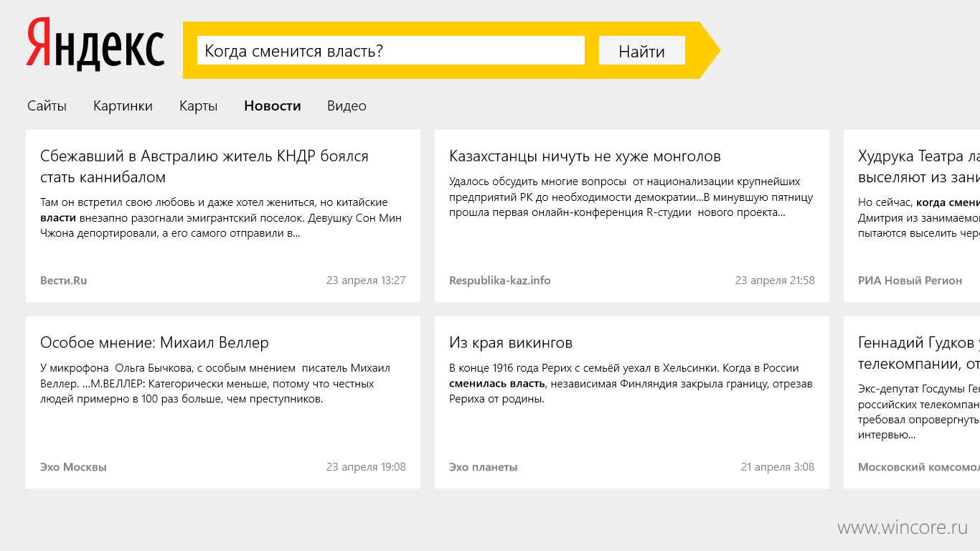Click the search field with query text
Image resolution: width=980 pixels, height=551 pixels.
point(391,50)
